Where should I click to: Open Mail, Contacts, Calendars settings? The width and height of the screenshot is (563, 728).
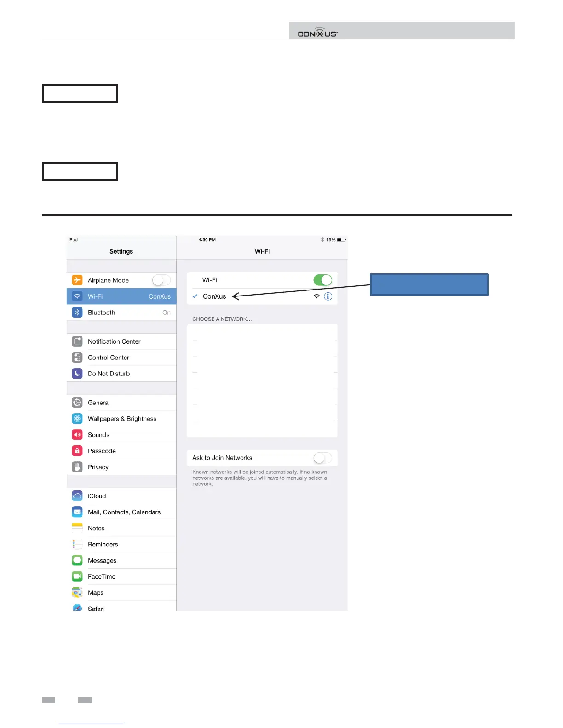tap(121, 512)
